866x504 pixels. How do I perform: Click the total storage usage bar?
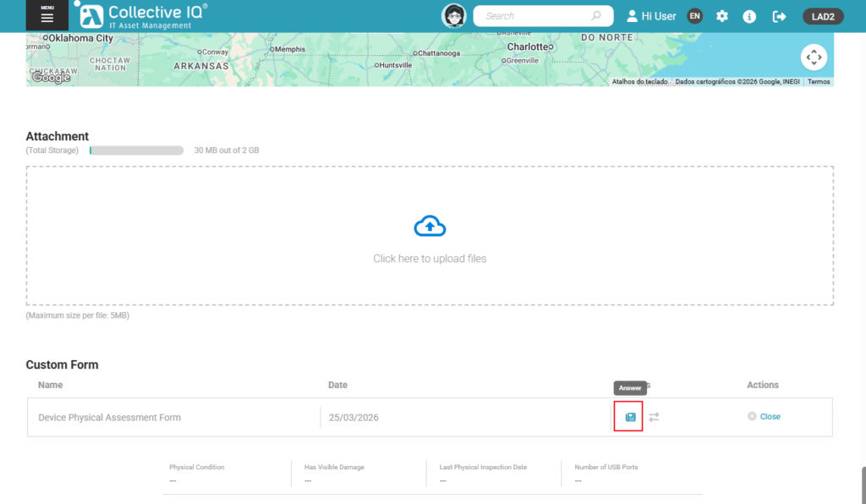click(136, 151)
